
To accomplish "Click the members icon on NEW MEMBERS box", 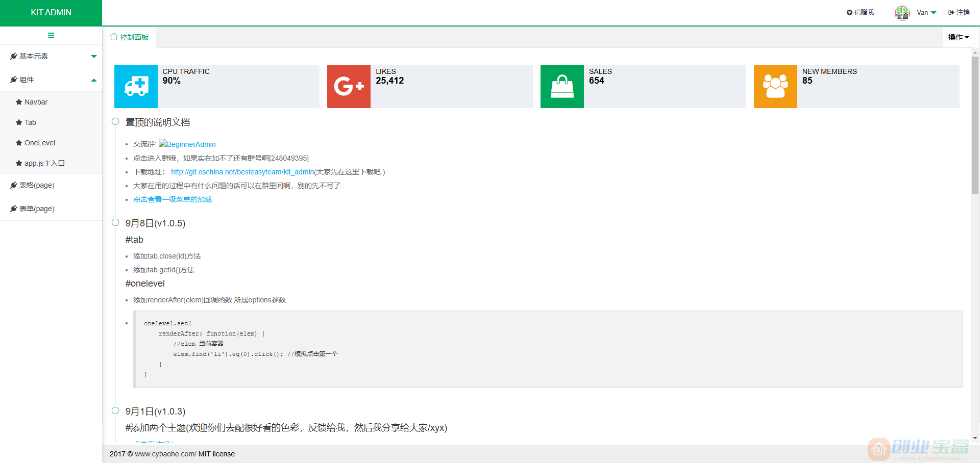I will (775, 86).
